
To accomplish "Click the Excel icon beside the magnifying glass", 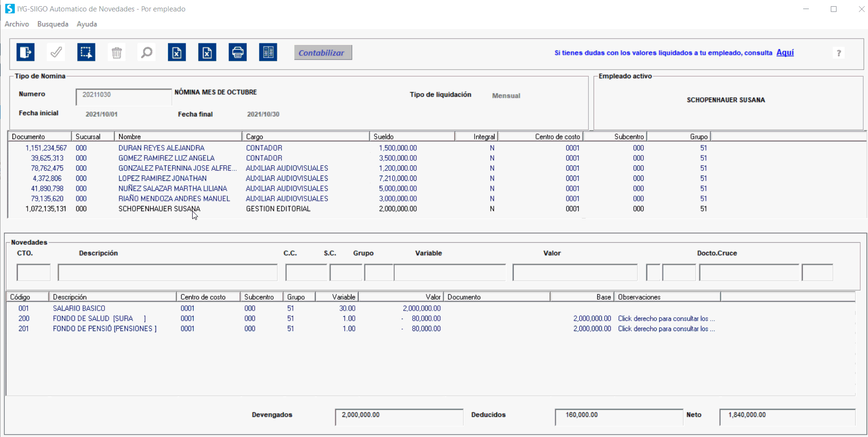I will click(177, 52).
